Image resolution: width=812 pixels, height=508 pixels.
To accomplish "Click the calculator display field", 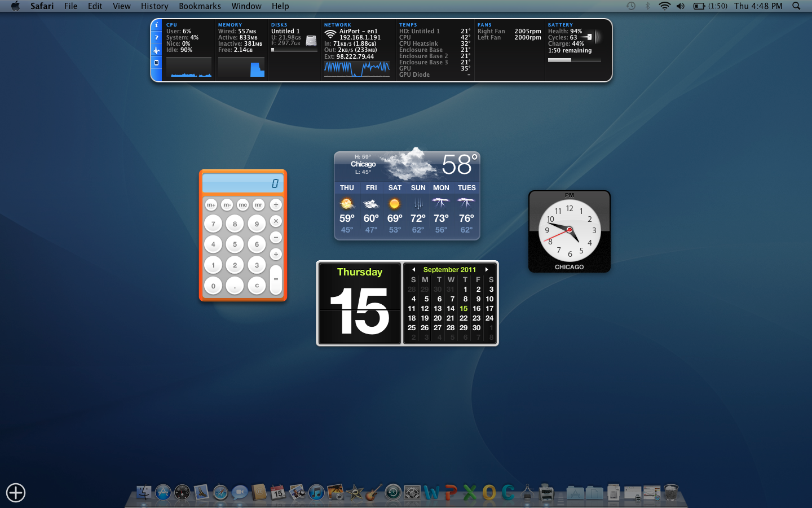I will [243, 183].
